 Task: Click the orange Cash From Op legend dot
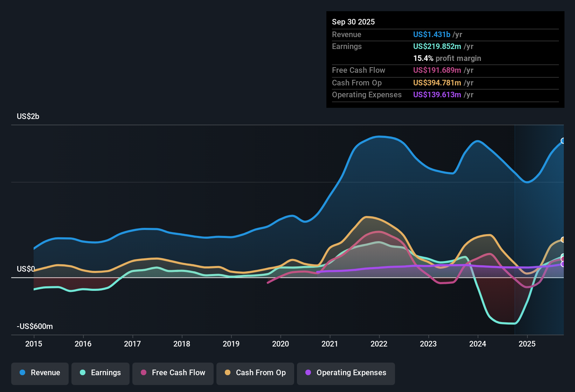pyautogui.click(x=228, y=373)
